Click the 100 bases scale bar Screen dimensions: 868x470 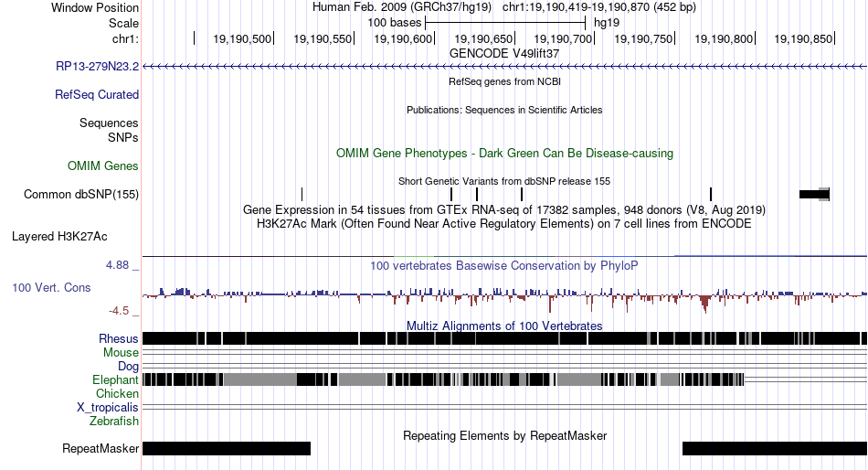pyautogui.click(x=505, y=23)
